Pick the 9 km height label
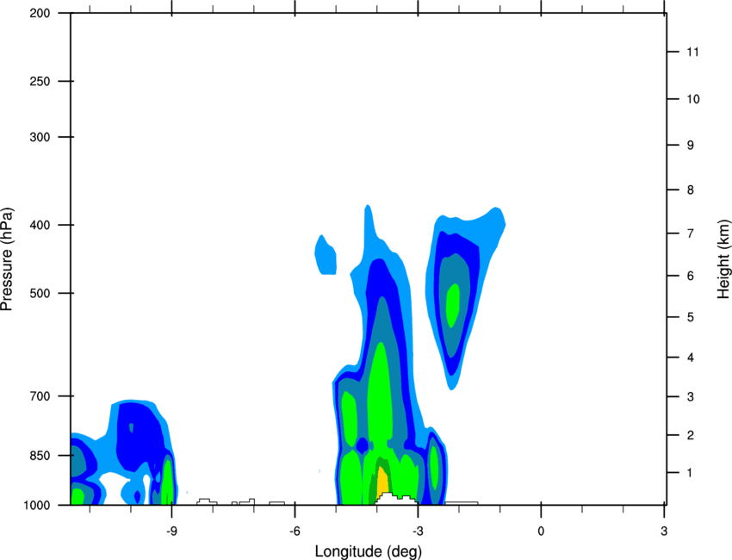732x560 pixels. [691, 146]
